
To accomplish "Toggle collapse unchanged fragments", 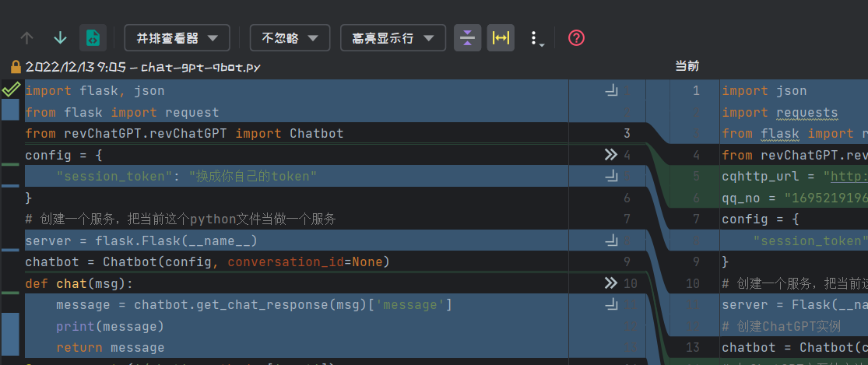I will pos(467,37).
